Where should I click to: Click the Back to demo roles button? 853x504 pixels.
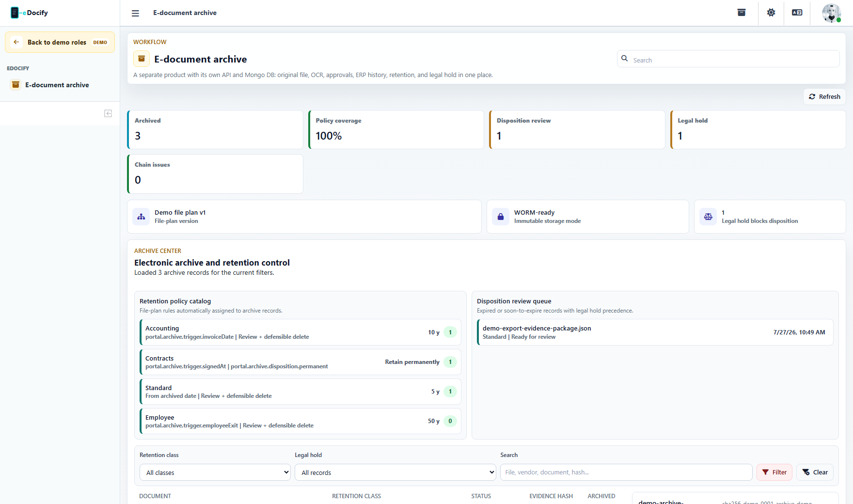pyautogui.click(x=60, y=42)
